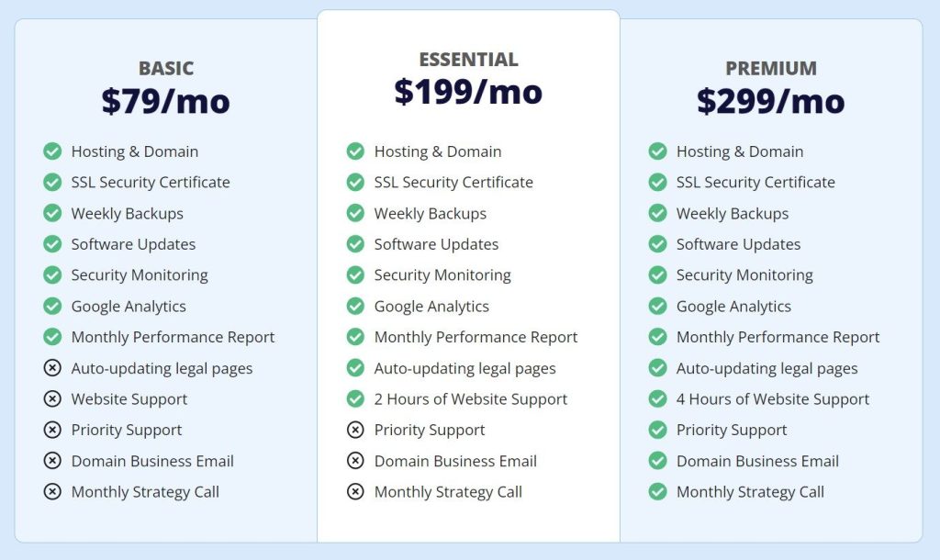
Task: Click the Essential plan Priority Support X icon
Action: (355, 430)
